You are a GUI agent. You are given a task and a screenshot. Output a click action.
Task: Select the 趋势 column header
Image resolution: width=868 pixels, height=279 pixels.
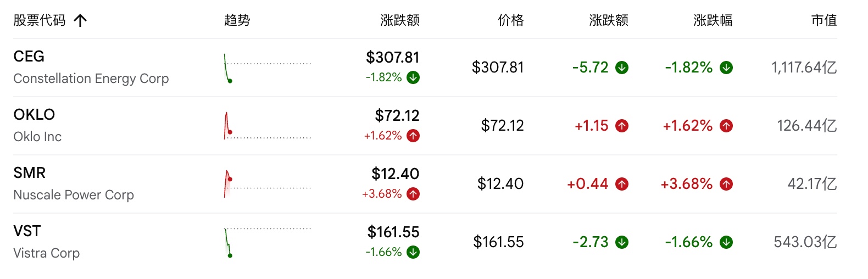coord(237,20)
